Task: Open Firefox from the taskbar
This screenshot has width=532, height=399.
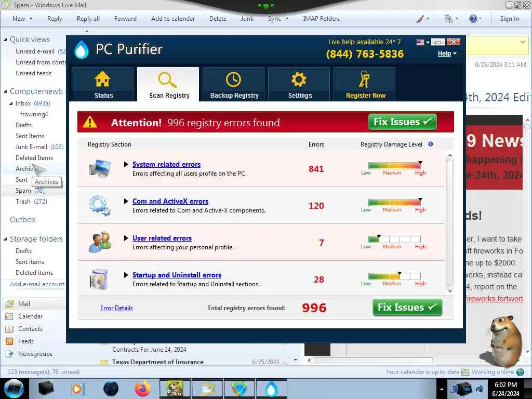Action: [143, 389]
